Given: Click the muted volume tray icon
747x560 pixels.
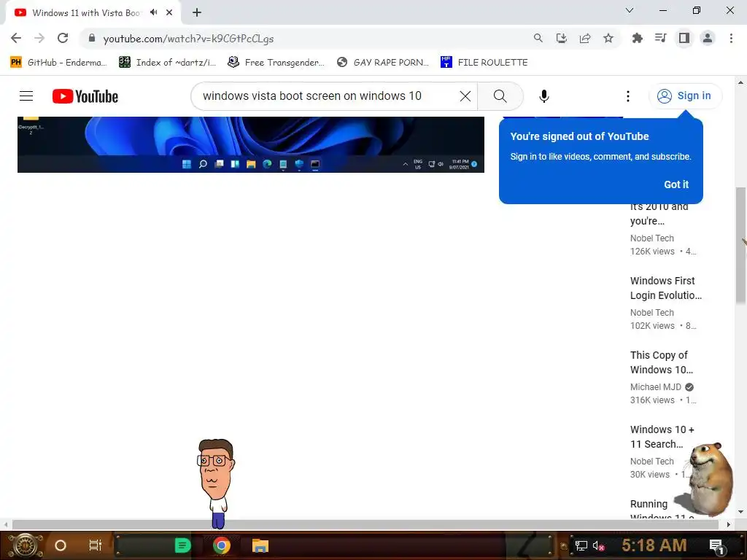Looking at the screenshot, I should coord(598,545).
